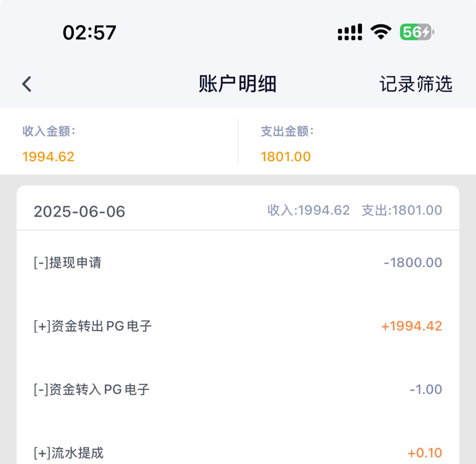Tap the 支出金额 label

(287, 131)
